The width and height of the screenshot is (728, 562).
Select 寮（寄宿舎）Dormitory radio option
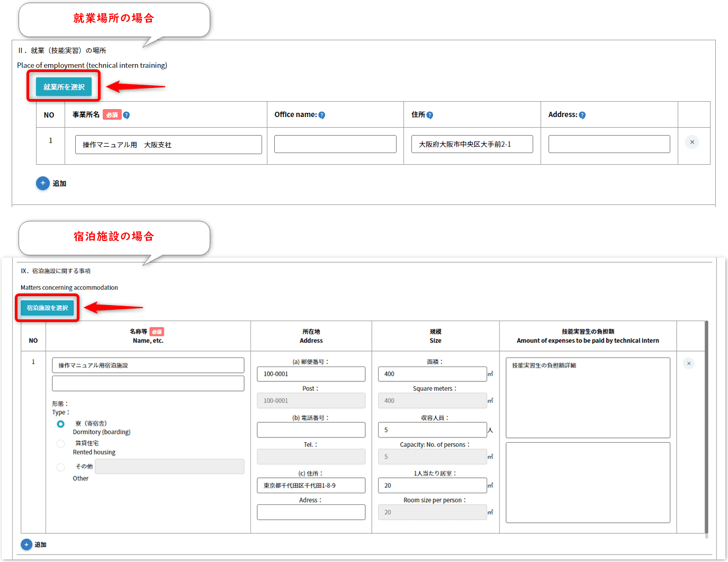(61, 424)
